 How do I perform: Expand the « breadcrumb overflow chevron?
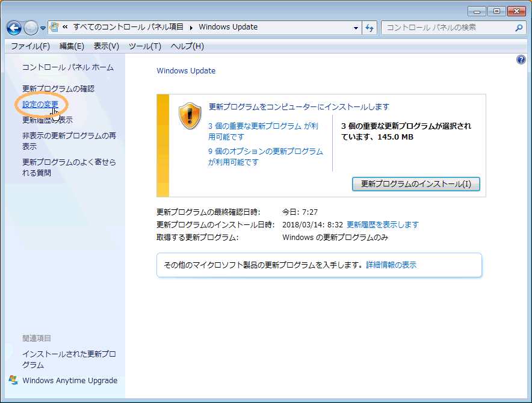point(65,27)
